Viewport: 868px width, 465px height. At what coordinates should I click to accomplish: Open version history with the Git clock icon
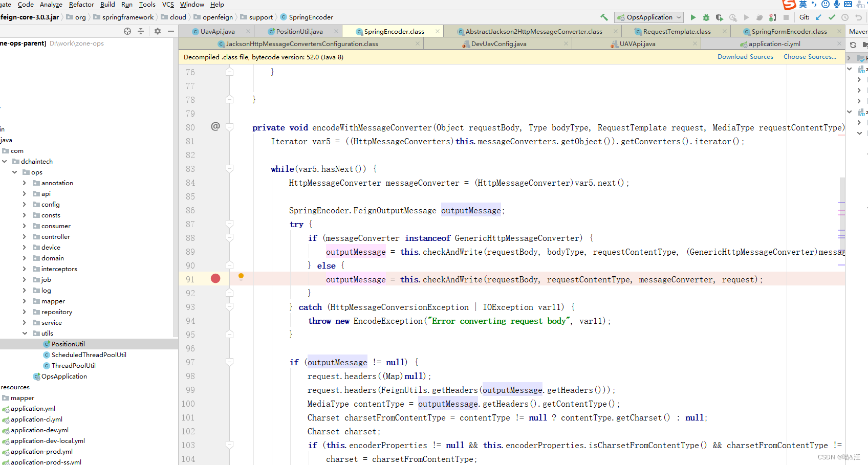click(844, 17)
